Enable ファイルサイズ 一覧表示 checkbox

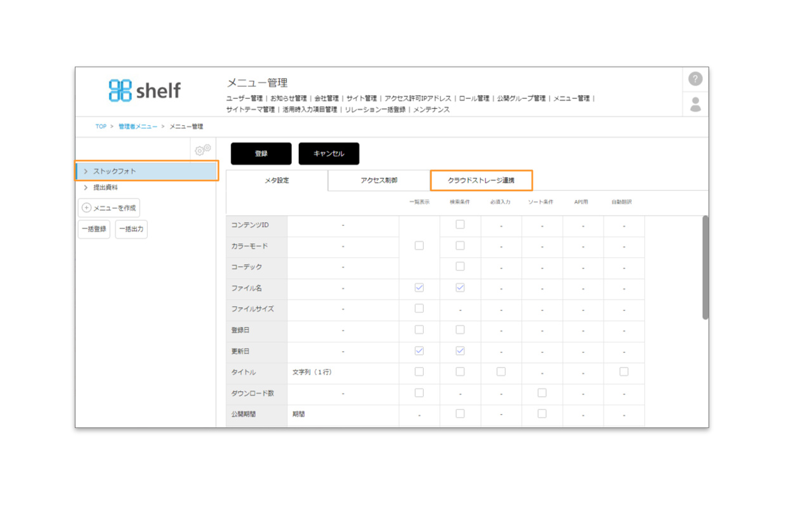(x=419, y=308)
